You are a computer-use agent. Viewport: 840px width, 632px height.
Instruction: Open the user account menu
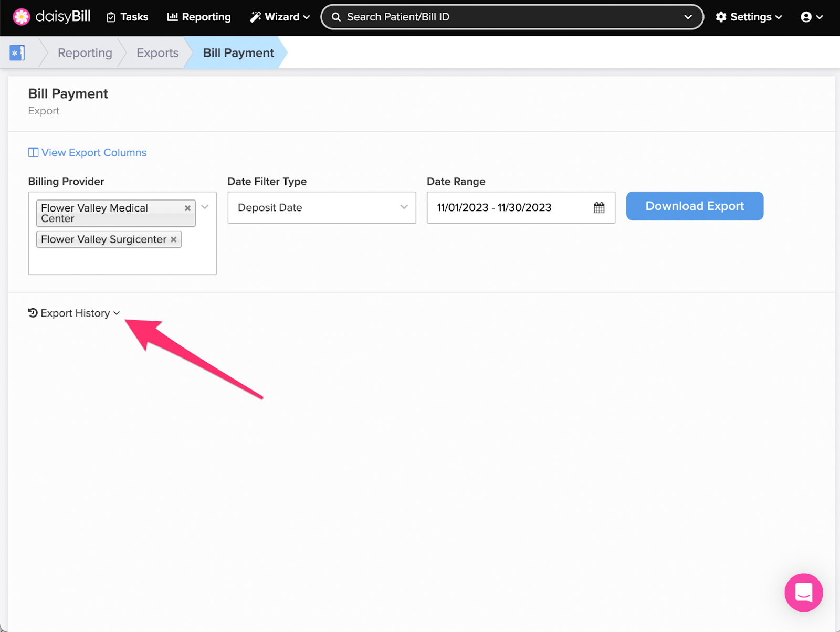pos(812,17)
